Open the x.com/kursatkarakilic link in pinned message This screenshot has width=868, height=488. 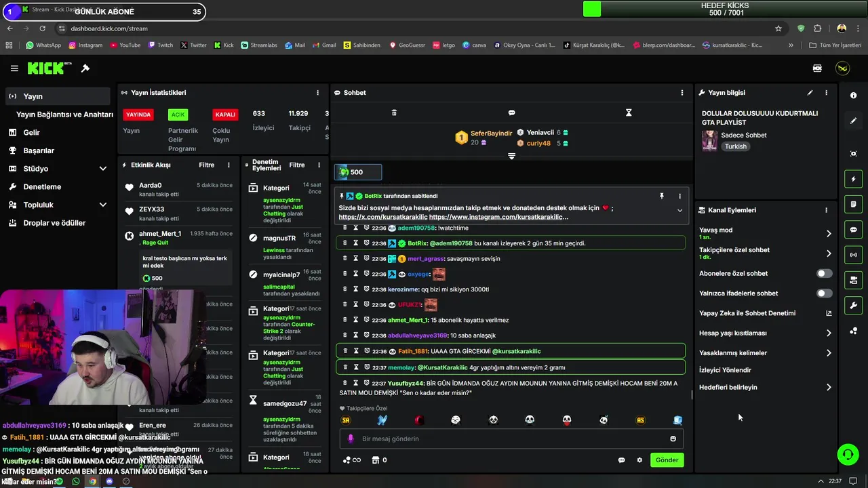[383, 217]
